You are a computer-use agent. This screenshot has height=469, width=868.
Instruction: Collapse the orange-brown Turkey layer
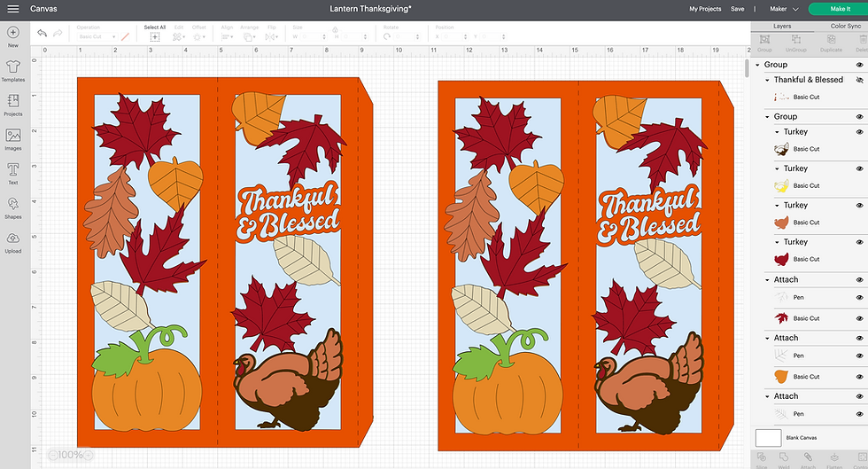tap(777, 205)
